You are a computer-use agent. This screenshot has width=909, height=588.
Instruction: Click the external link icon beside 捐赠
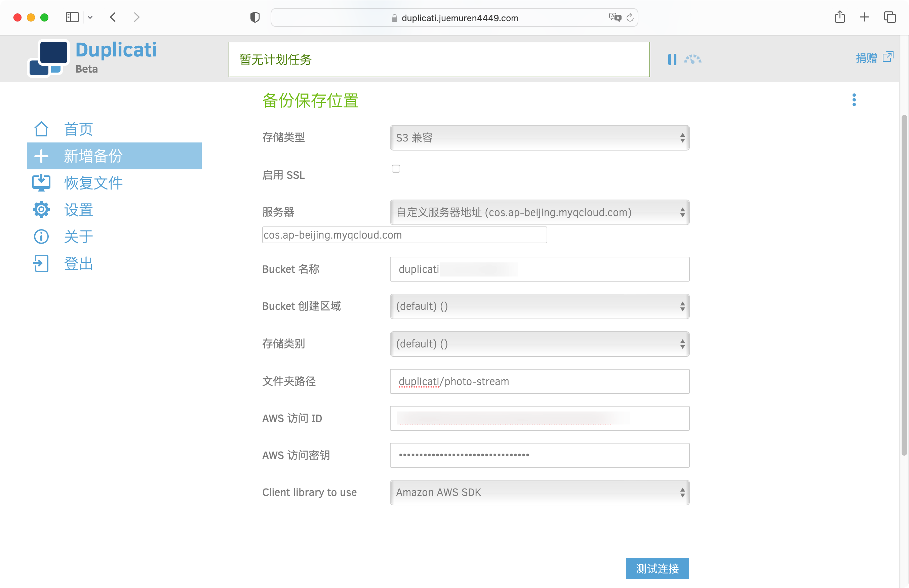888,57
